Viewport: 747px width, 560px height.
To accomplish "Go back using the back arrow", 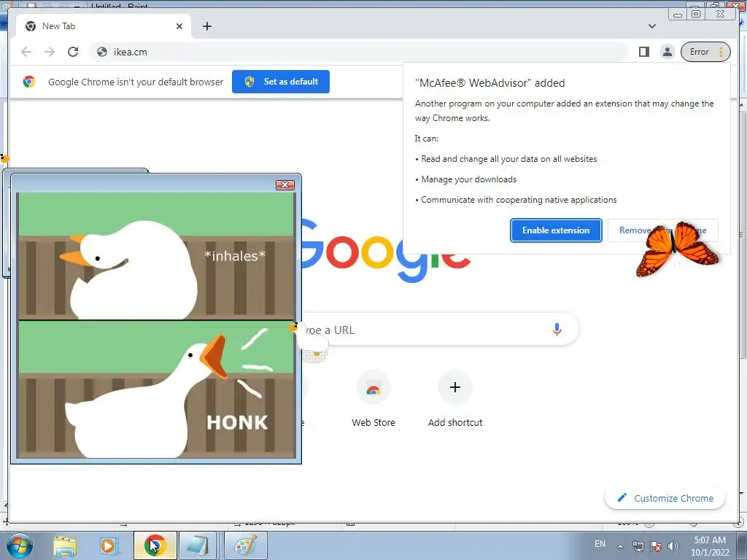I will [26, 52].
